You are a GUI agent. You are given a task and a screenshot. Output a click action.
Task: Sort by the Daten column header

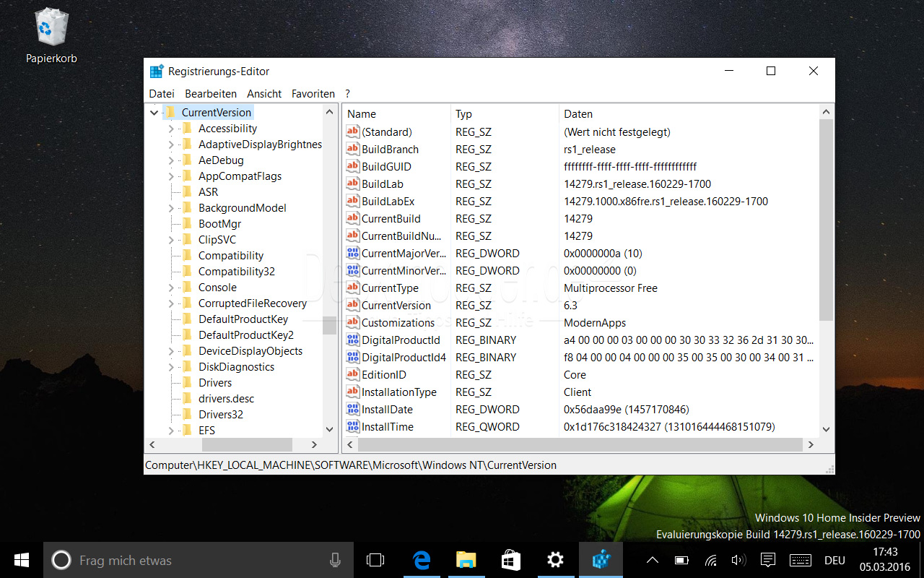[x=689, y=113]
